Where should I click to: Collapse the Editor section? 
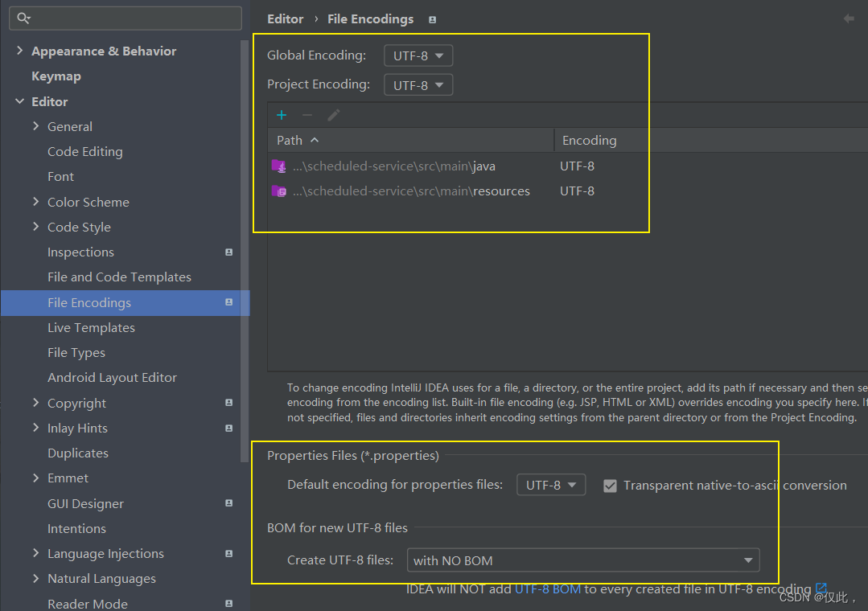click(20, 102)
